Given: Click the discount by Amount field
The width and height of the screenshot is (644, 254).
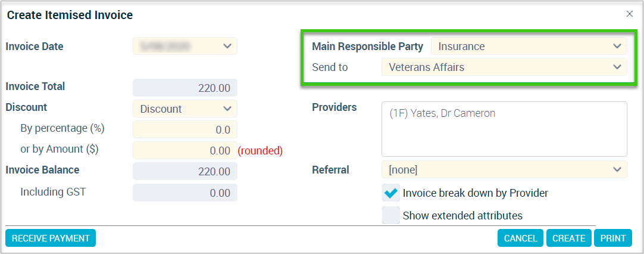Looking at the screenshot, I should pyautogui.click(x=185, y=150).
